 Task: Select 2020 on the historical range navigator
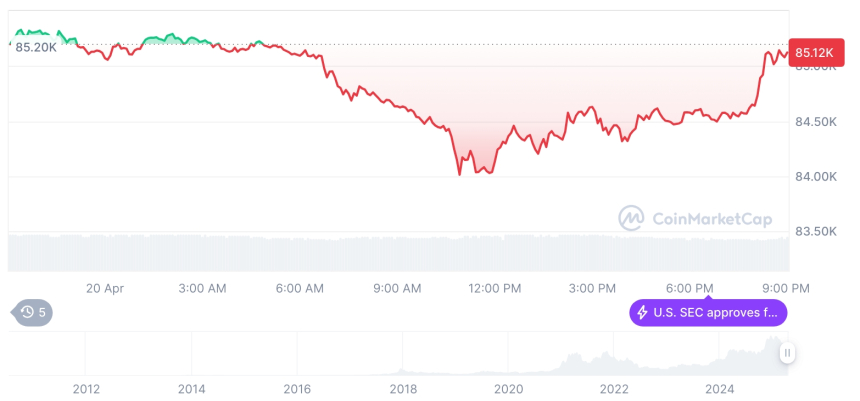[508, 389]
